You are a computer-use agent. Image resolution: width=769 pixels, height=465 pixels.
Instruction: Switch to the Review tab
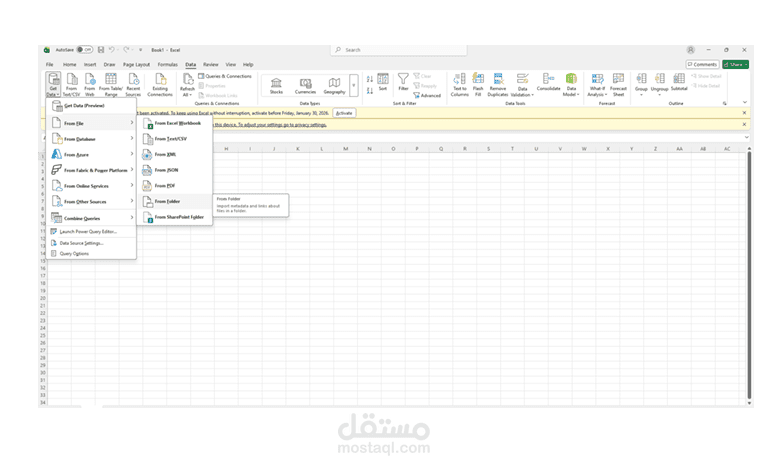(211, 64)
